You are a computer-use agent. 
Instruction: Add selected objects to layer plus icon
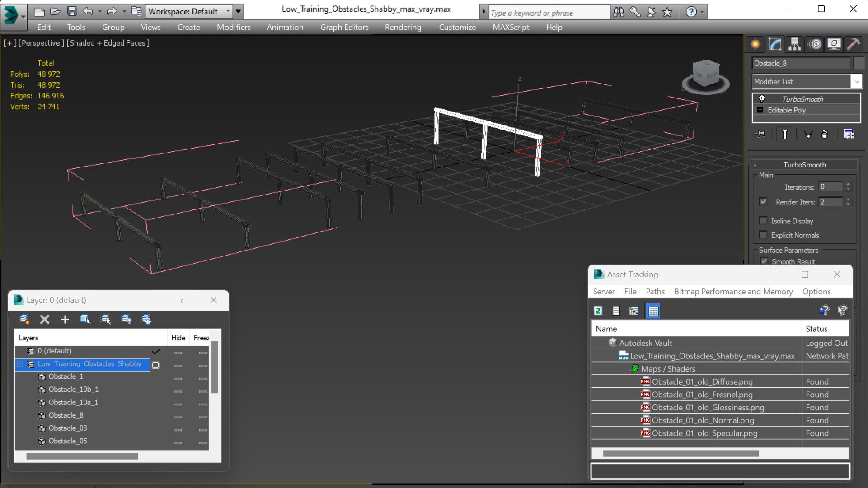coord(65,320)
